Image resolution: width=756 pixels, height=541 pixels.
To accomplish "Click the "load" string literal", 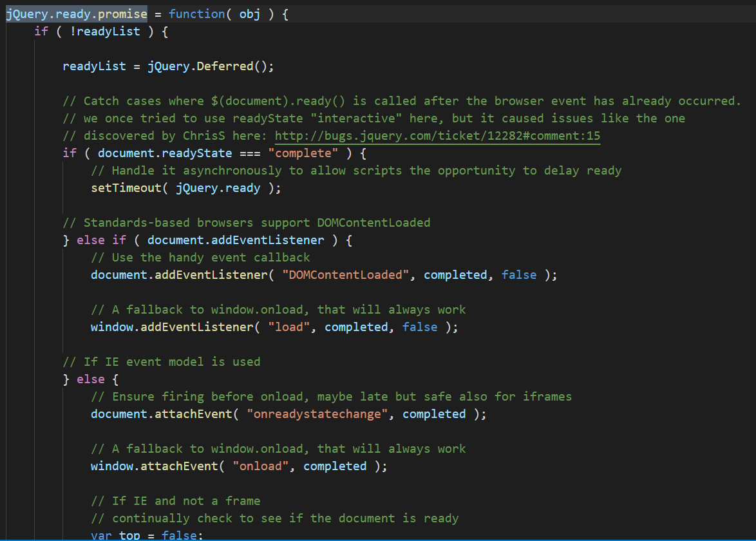I will 289,327.
